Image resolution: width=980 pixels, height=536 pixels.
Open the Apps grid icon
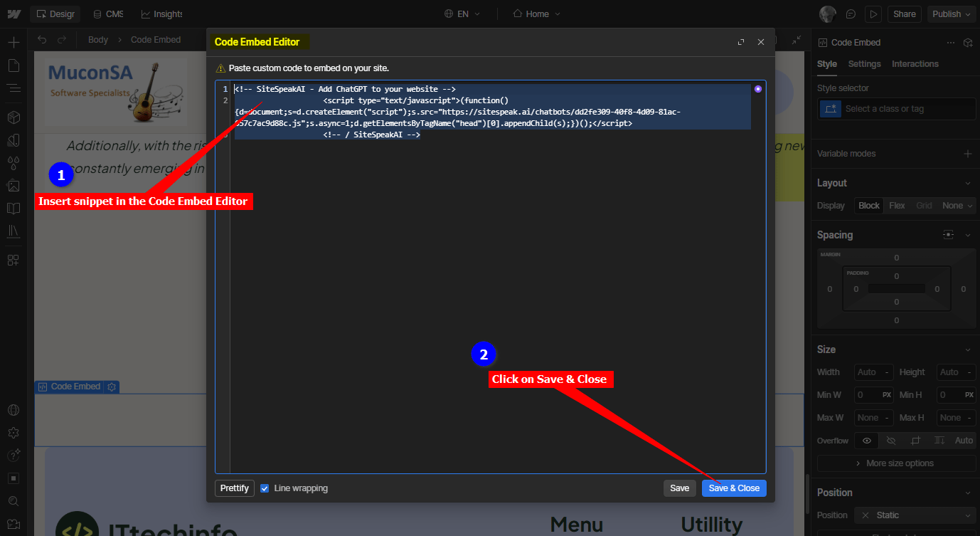click(x=14, y=260)
